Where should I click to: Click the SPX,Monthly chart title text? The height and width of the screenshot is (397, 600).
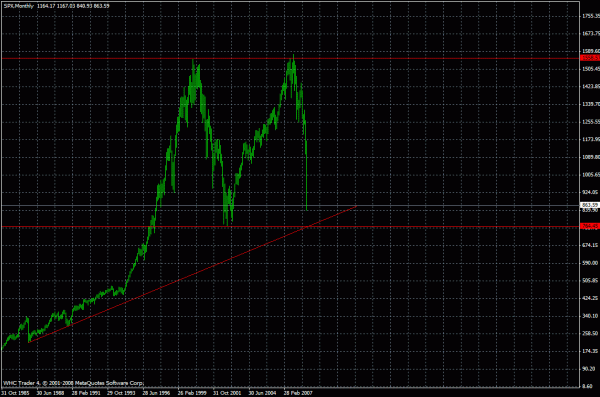pos(19,6)
